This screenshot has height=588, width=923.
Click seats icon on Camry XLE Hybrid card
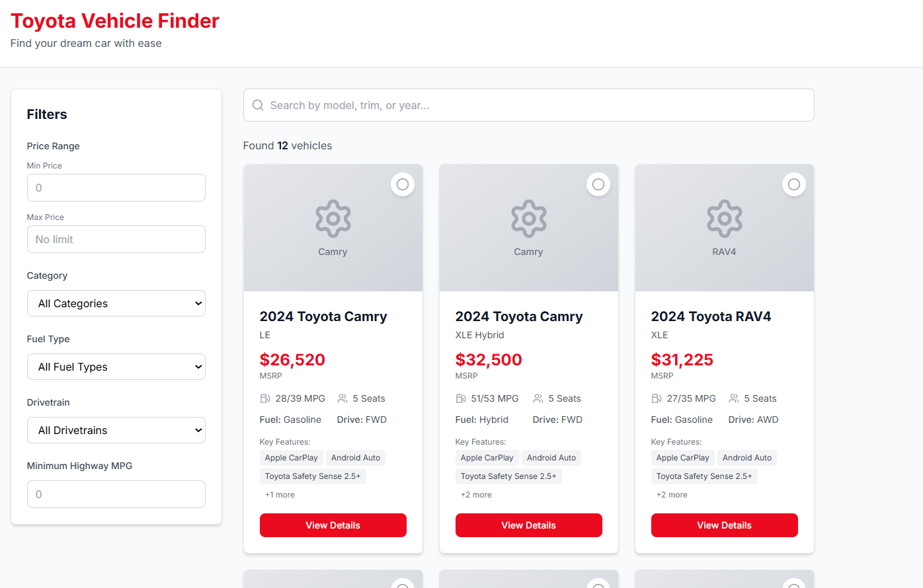538,398
